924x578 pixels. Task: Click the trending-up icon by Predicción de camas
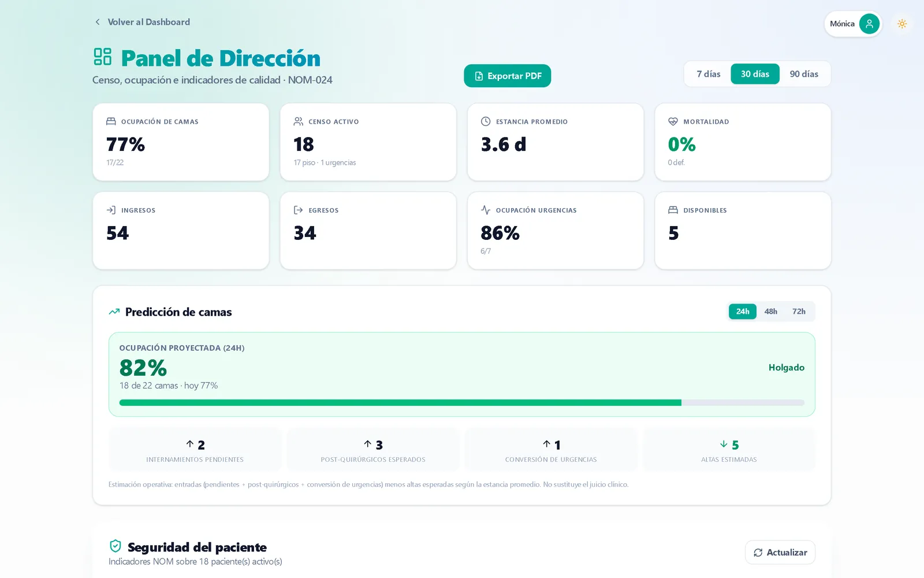click(x=114, y=312)
